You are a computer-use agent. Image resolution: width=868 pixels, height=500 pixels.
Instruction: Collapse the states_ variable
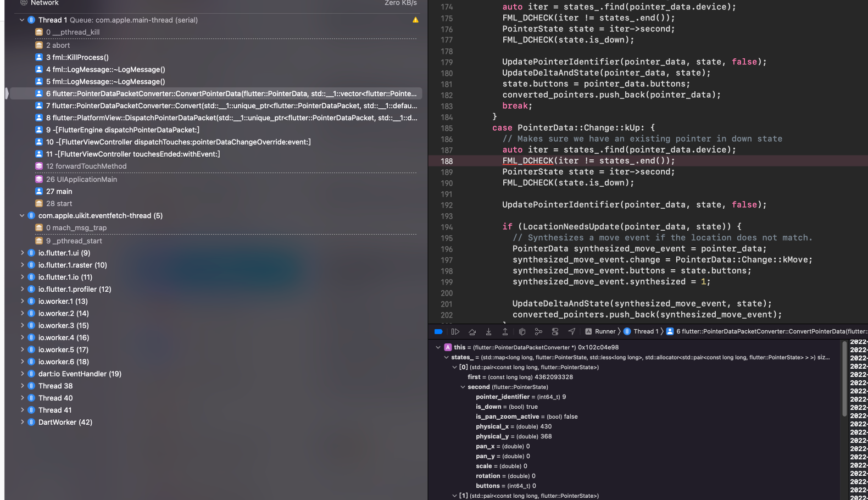coord(446,357)
